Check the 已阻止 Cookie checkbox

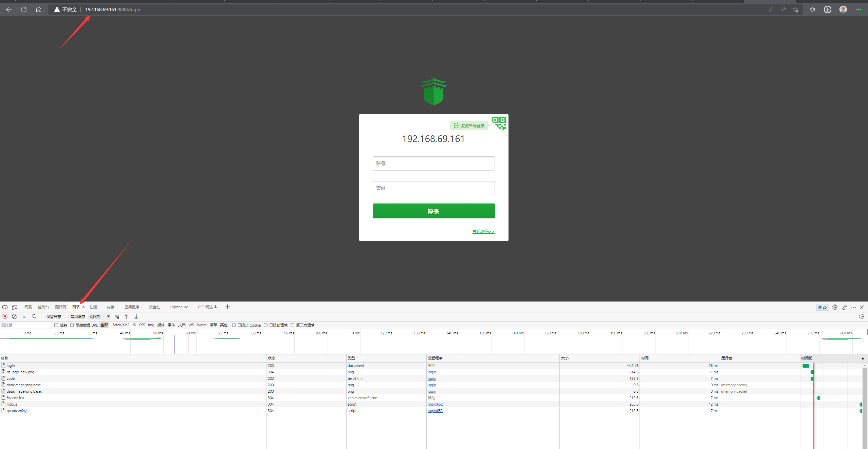pos(234,325)
